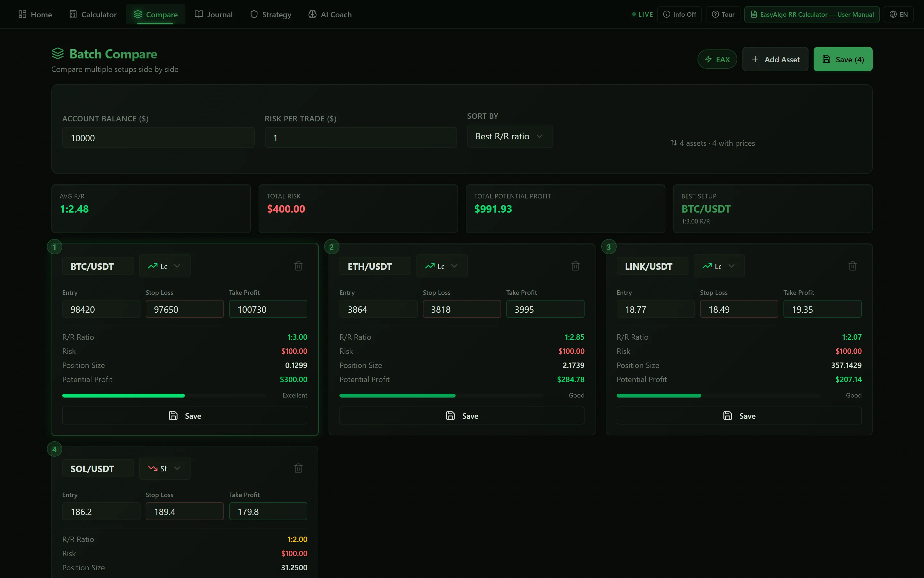Click the BTC/USDT best setup value
The height and width of the screenshot is (578, 924).
click(706, 209)
